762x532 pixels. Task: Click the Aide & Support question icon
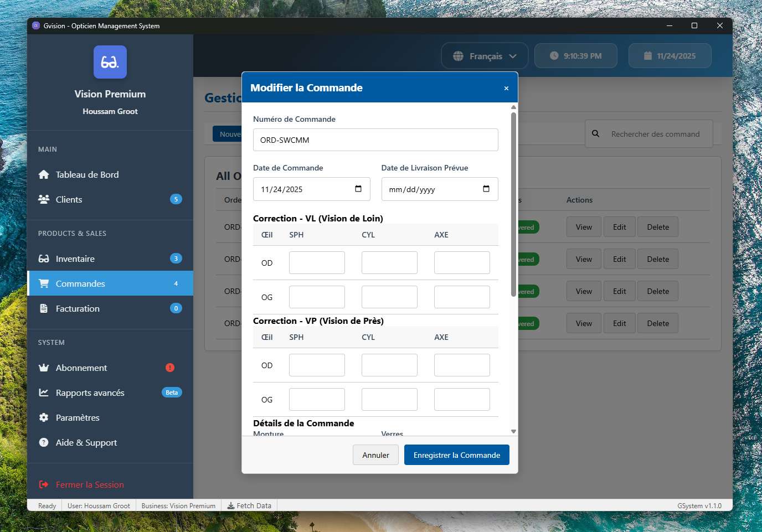click(x=44, y=442)
